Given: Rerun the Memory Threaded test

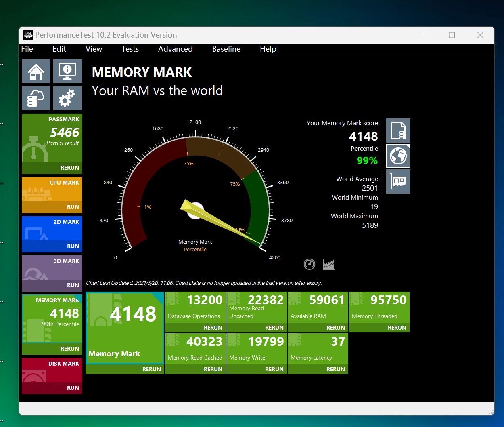Looking at the screenshot, I should point(397,328).
